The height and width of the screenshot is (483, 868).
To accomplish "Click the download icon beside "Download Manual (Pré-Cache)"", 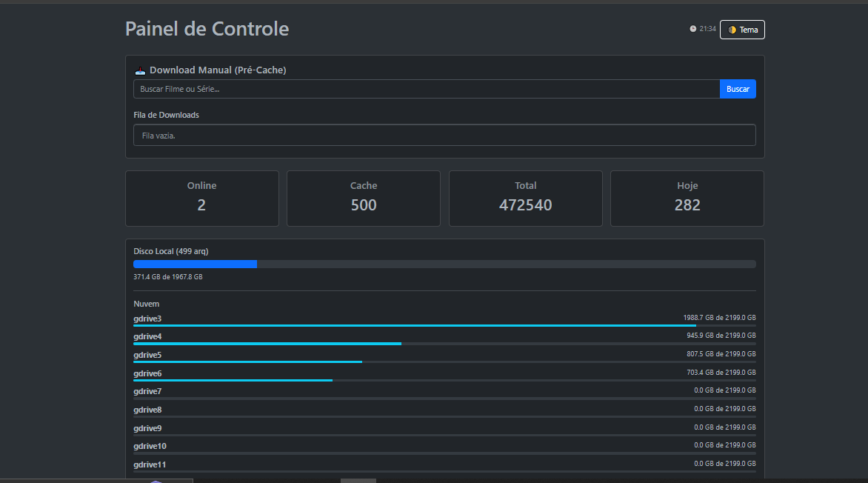I will 140,70.
